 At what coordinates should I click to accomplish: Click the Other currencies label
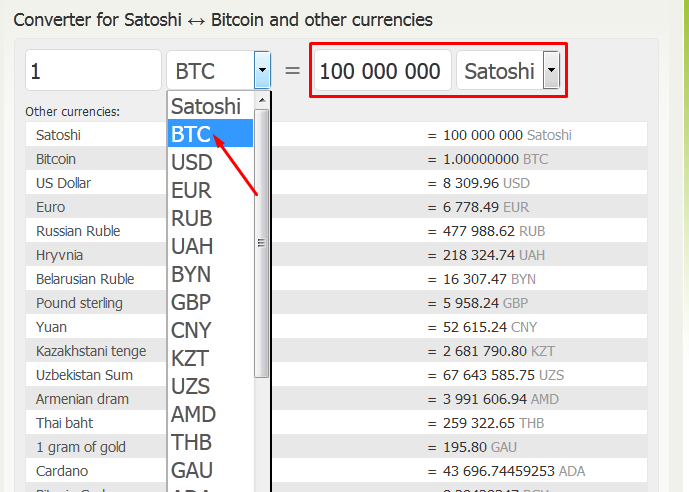pos(73,112)
